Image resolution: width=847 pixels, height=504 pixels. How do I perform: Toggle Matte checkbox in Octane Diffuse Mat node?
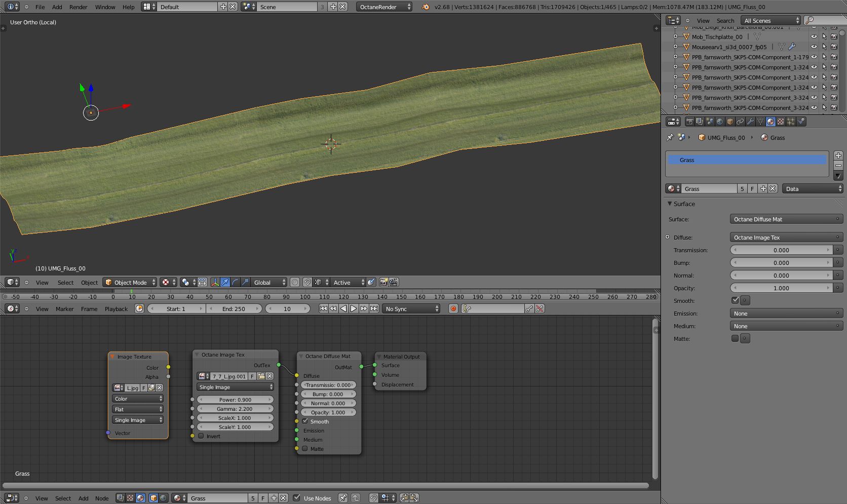coord(305,449)
